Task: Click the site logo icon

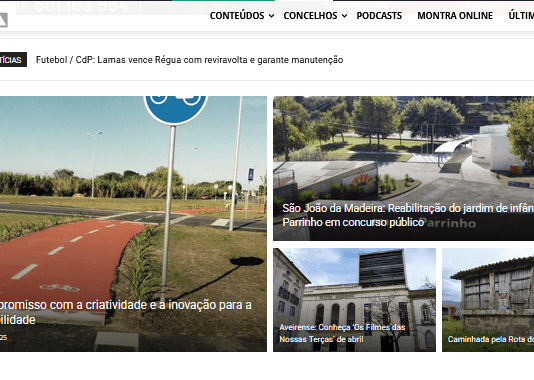Action: click(3, 20)
